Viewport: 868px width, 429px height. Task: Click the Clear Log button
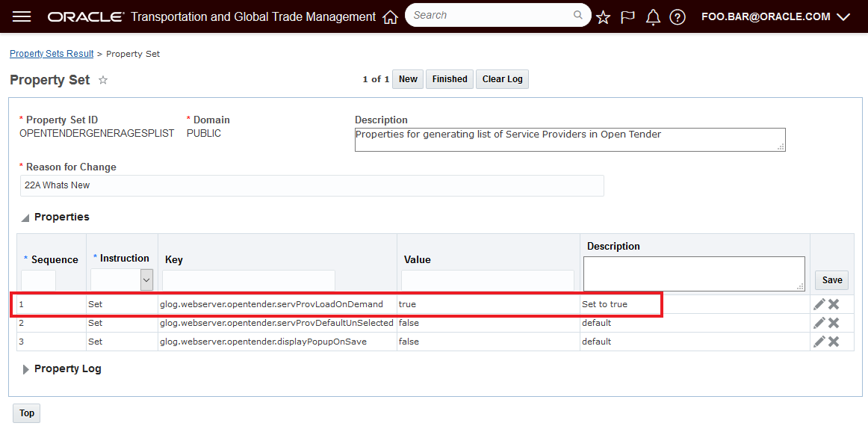point(502,79)
